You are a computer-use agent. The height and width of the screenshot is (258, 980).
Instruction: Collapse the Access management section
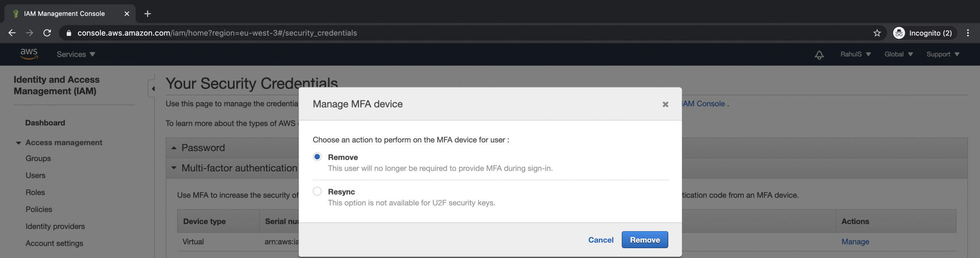click(x=18, y=142)
